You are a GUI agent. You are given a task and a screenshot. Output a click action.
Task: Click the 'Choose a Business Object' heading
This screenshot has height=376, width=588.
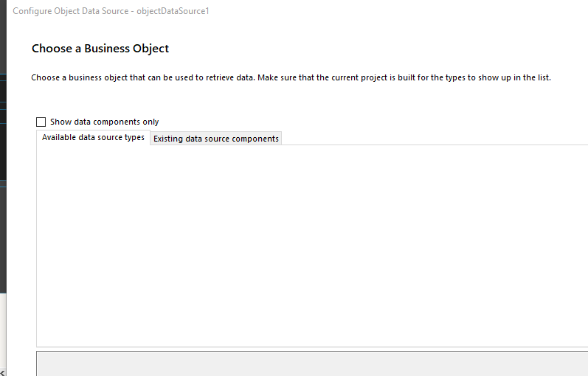(100, 49)
